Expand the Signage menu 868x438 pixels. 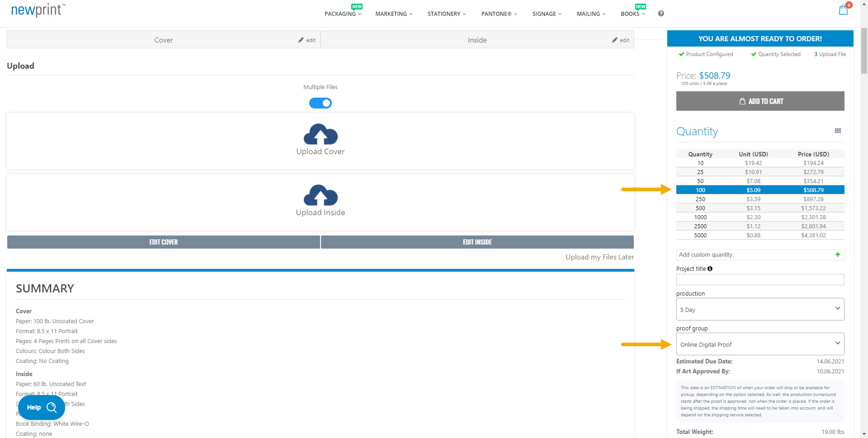pos(547,14)
